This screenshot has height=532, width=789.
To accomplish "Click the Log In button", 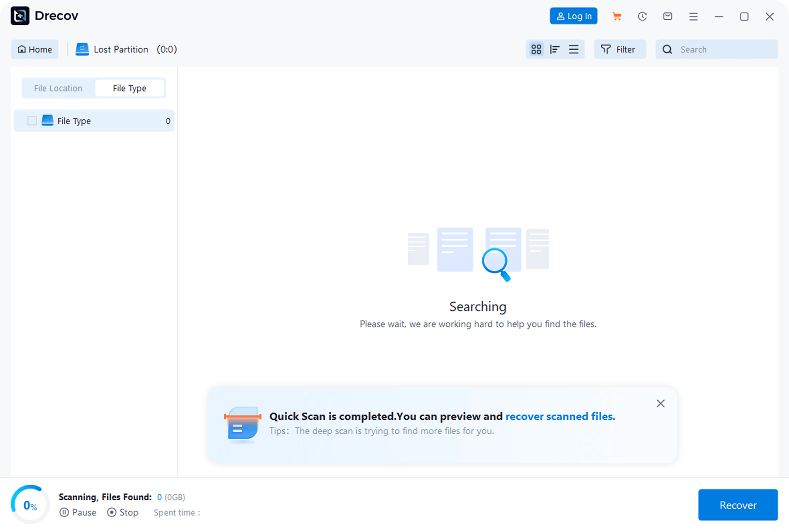I will (x=573, y=16).
